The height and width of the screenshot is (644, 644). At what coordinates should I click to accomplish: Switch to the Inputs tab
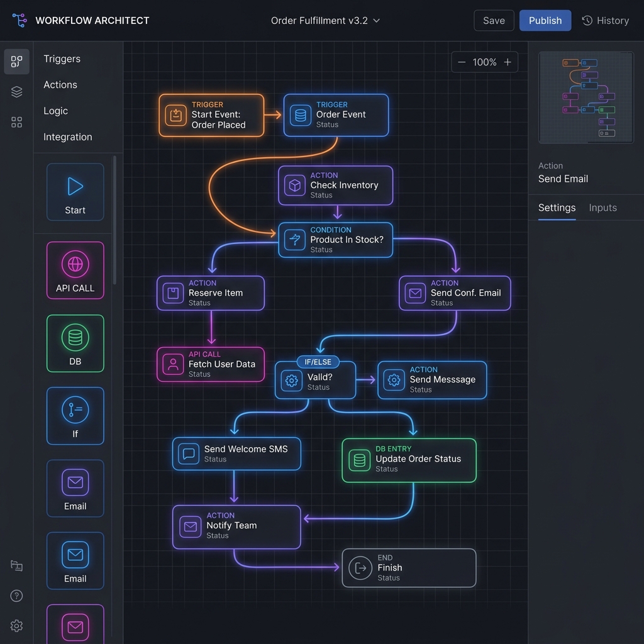[x=602, y=208]
